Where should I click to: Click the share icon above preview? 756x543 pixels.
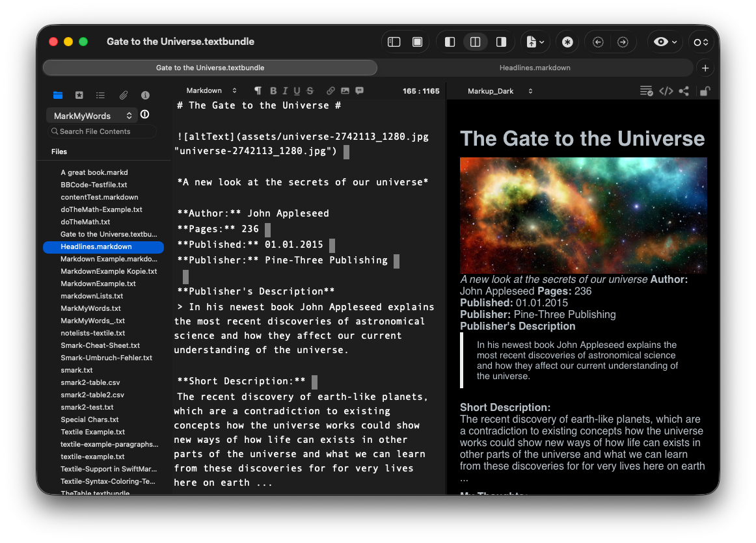pyautogui.click(x=684, y=91)
